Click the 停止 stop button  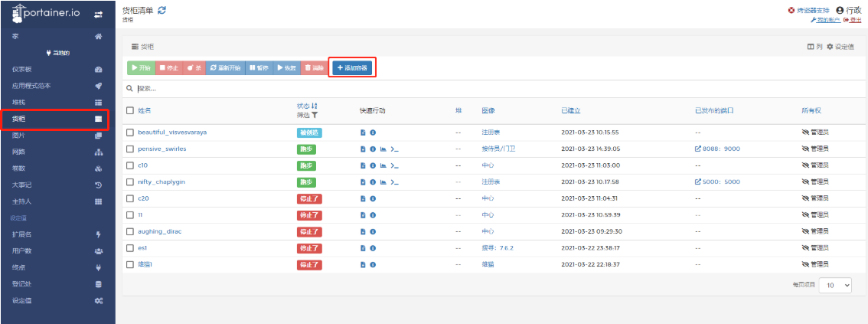(x=169, y=67)
